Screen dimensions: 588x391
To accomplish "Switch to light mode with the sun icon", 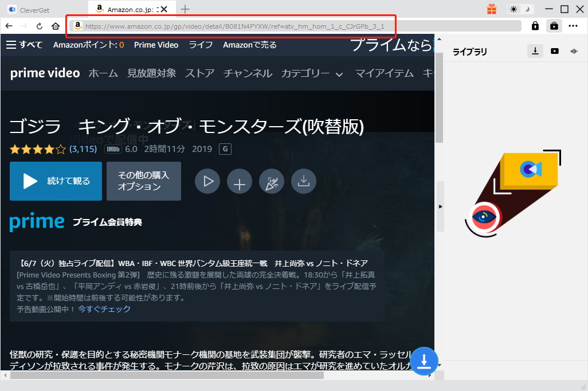I will click(513, 9).
